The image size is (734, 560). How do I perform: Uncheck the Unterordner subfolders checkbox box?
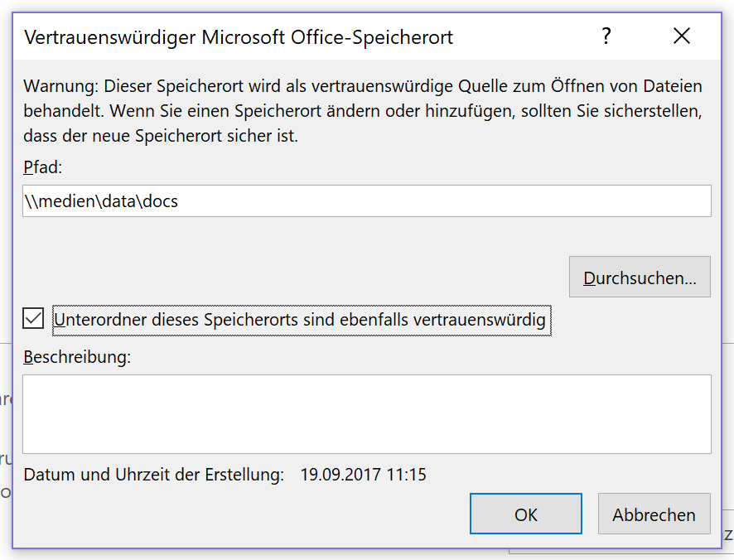33,319
